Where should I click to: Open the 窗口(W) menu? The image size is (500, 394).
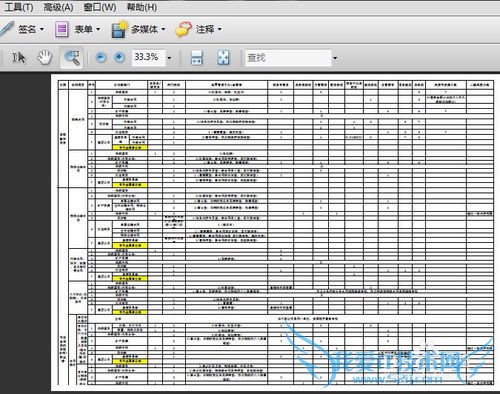(x=100, y=7)
